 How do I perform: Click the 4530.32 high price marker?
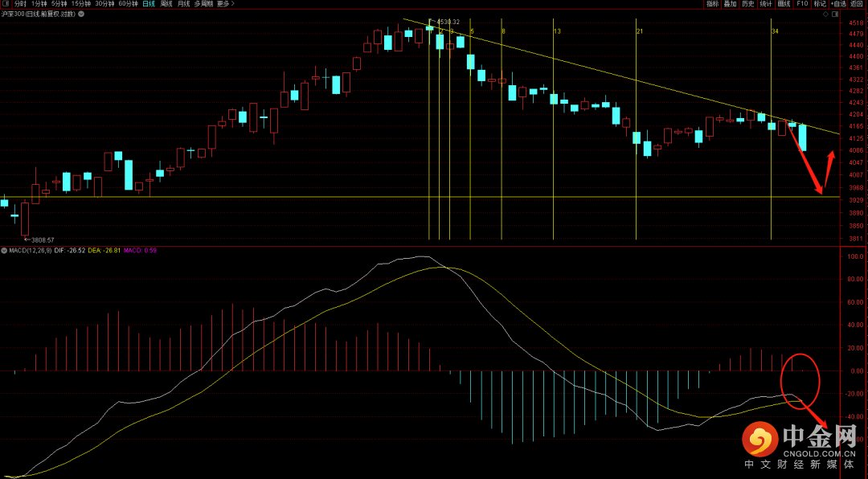click(447, 22)
